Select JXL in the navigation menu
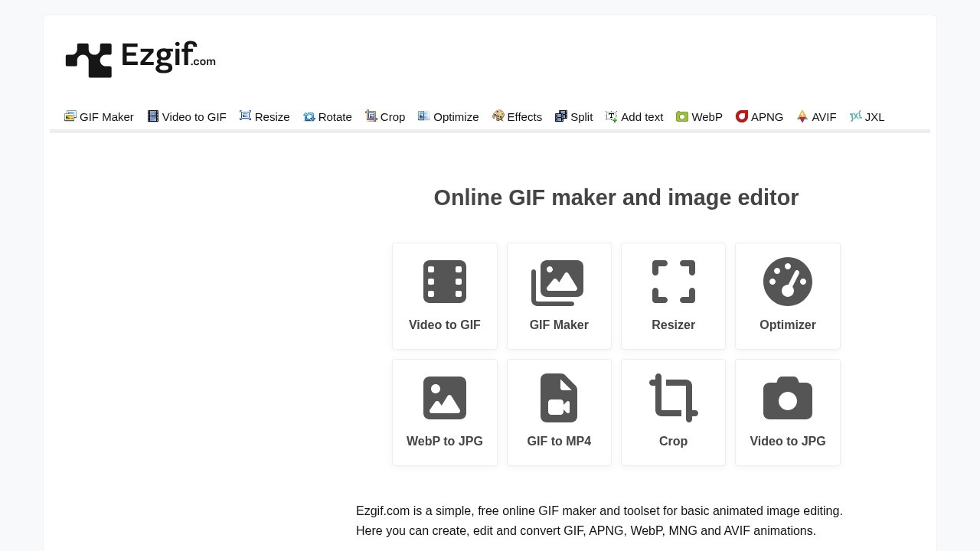Screen dimensions: 980x551 pyautogui.click(x=867, y=117)
